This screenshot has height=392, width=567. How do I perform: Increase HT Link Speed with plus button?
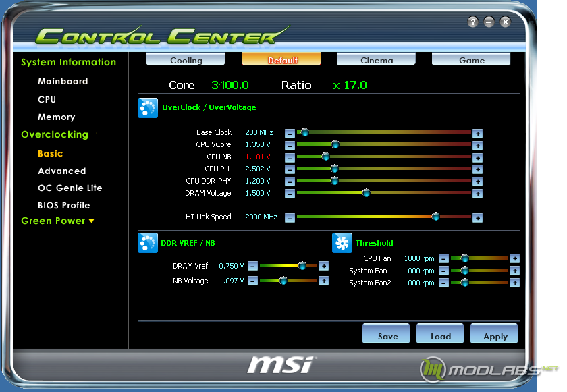point(477,218)
